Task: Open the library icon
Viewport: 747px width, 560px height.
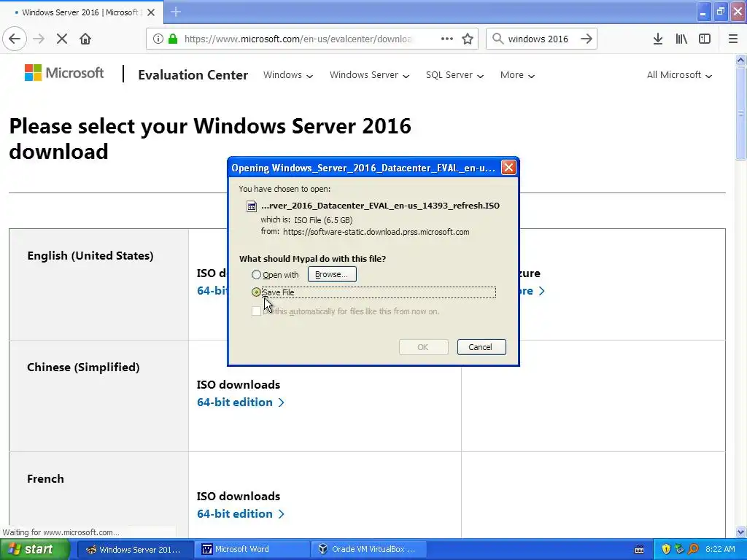Action: [x=681, y=39]
